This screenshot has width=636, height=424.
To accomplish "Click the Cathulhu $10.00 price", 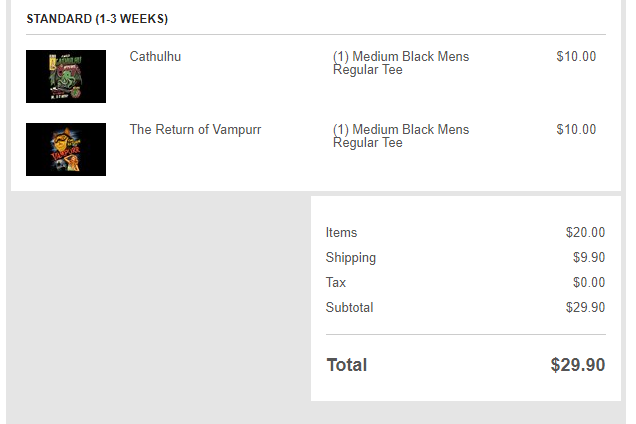I will point(576,56).
